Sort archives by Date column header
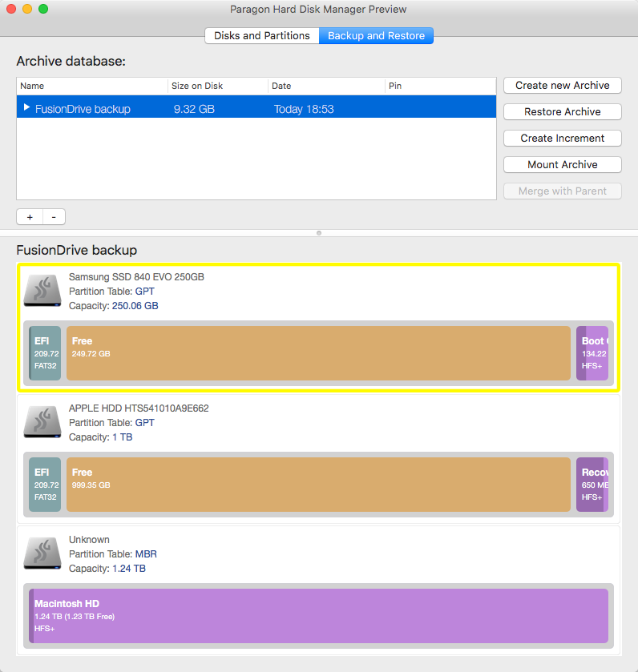 coord(326,87)
